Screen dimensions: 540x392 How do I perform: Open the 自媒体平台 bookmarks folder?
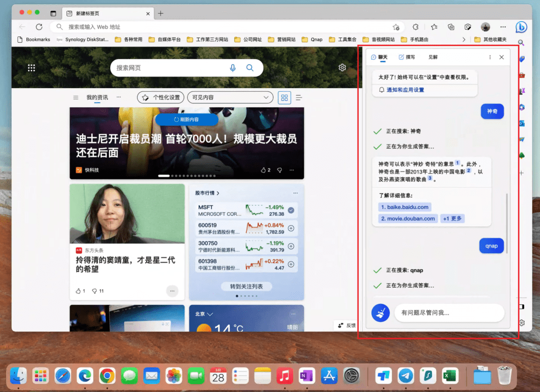click(165, 40)
